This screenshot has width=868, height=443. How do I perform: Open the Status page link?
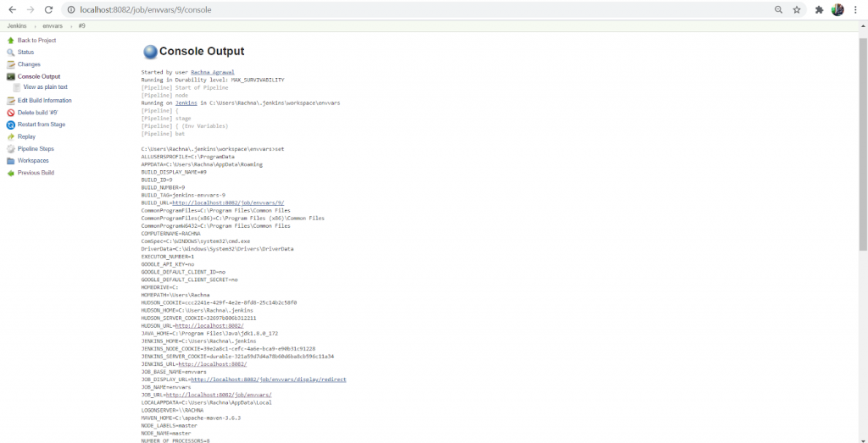point(25,52)
